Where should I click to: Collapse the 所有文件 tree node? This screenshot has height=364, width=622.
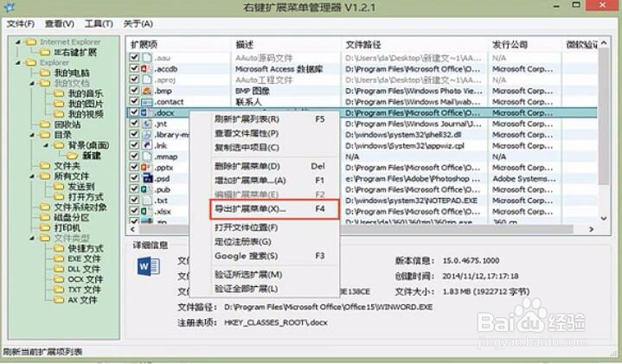point(32,176)
